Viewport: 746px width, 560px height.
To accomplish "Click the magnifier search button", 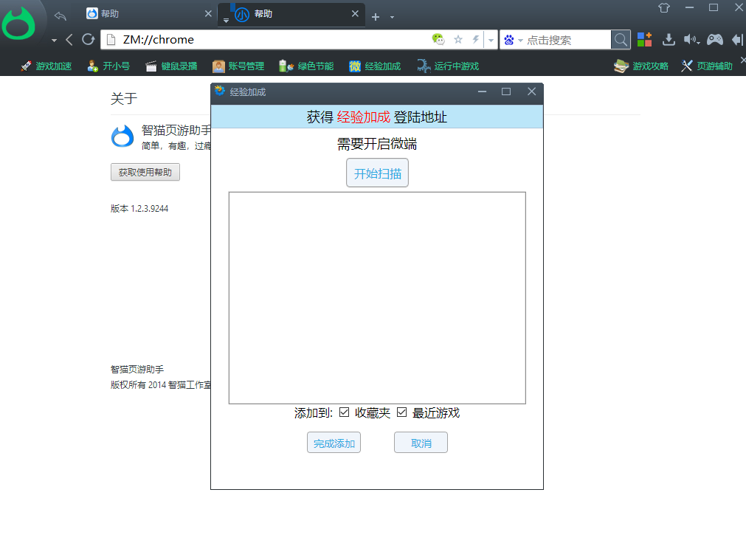I will point(621,40).
